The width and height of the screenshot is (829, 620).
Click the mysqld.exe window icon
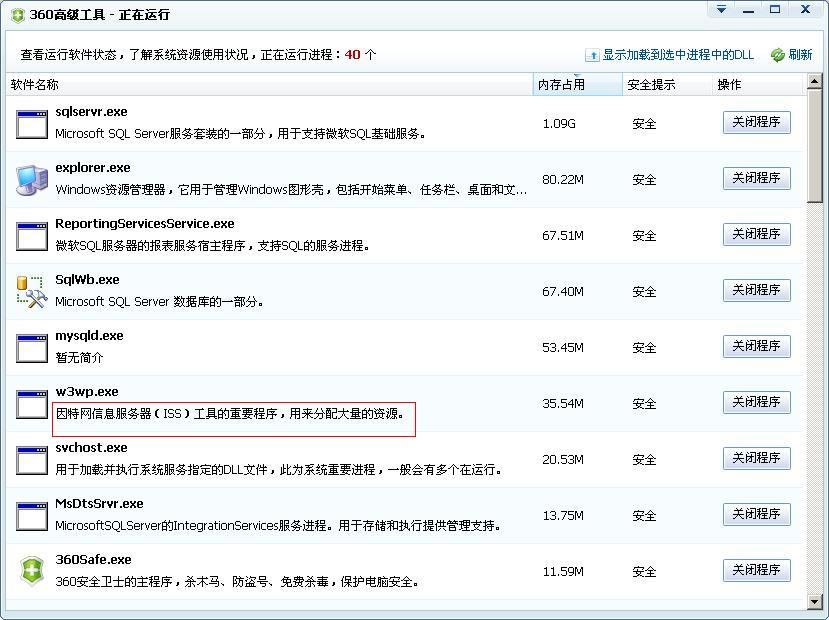coord(32,348)
